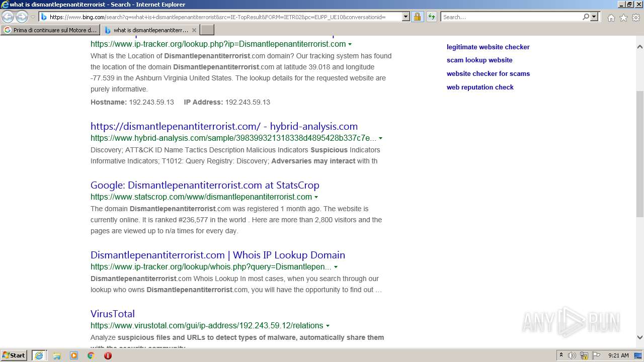Screen dimensions: 644x362
Task: Click Internet Explorer taskbar icon
Action: [x=39, y=355]
